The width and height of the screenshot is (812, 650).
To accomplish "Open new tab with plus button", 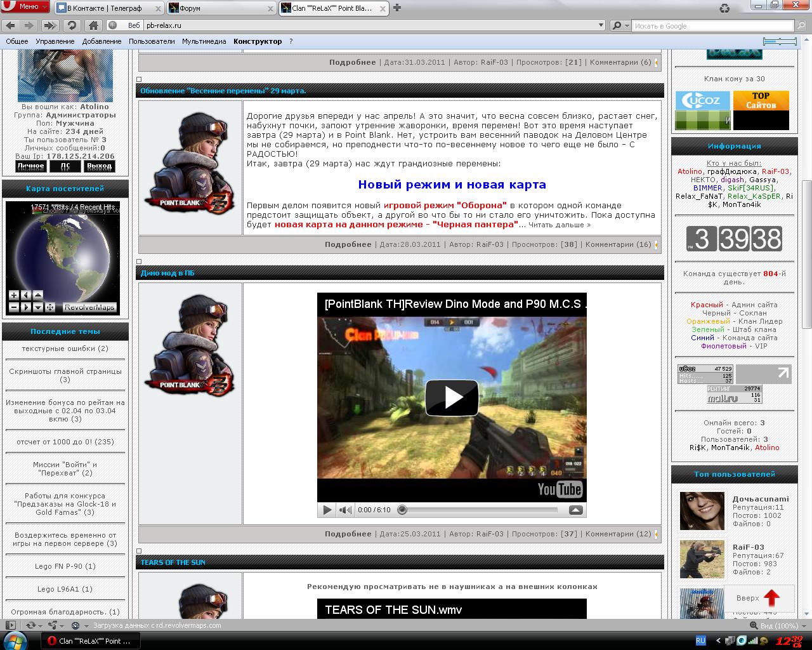I will pyautogui.click(x=397, y=8).
